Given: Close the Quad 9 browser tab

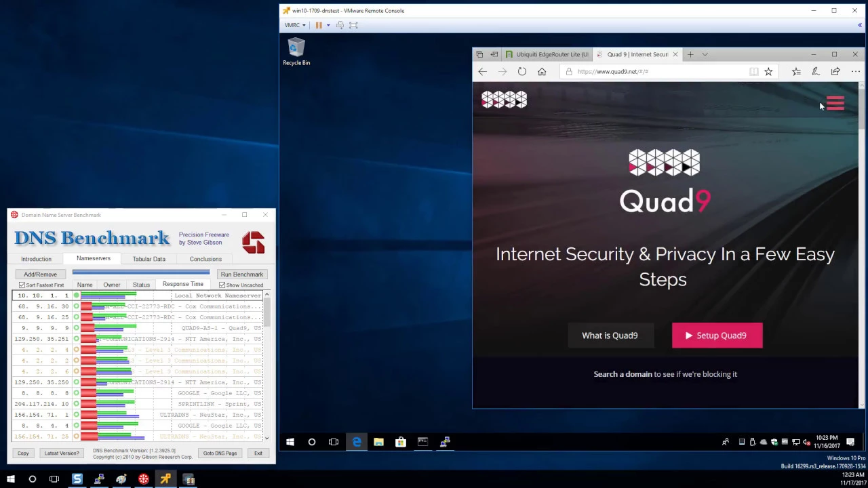Looking at the screenshot, I should click(x=675, y=54).
